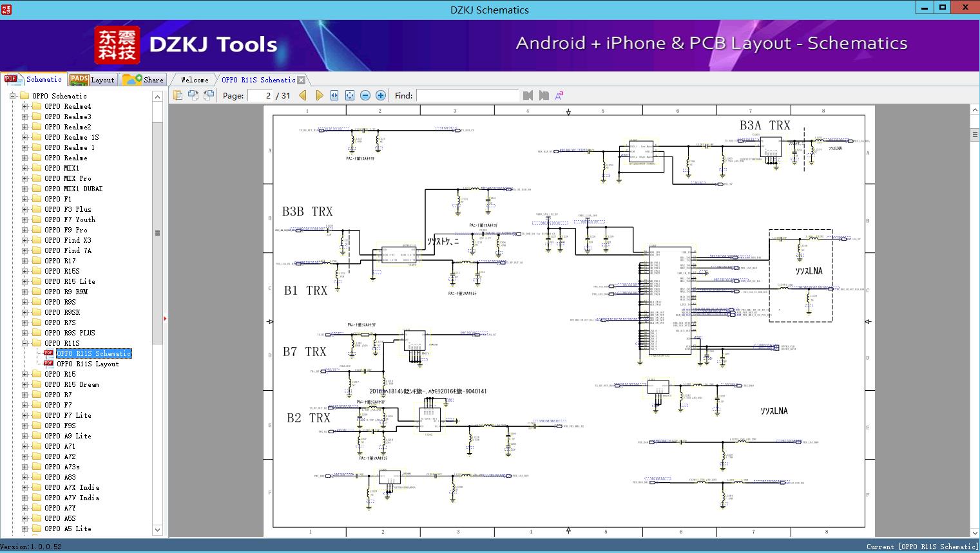The height and width of the screenshot is (553, 980).
Task: Select the single page view icon
Action: 177,95
